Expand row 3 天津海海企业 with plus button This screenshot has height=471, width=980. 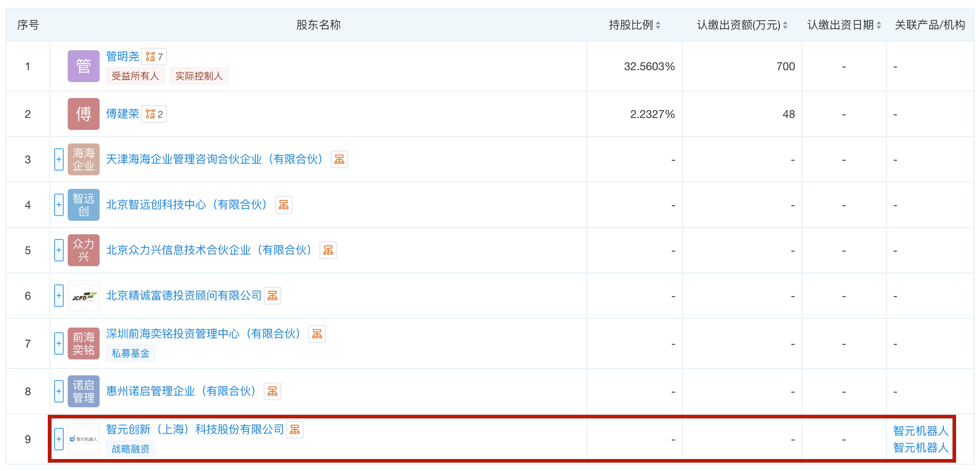(x=59, y=159)
